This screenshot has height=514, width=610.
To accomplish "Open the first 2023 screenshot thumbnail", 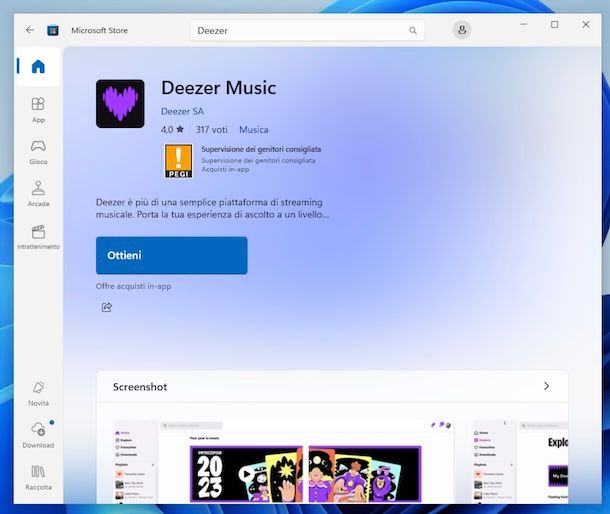I will [x=283, y=461].
